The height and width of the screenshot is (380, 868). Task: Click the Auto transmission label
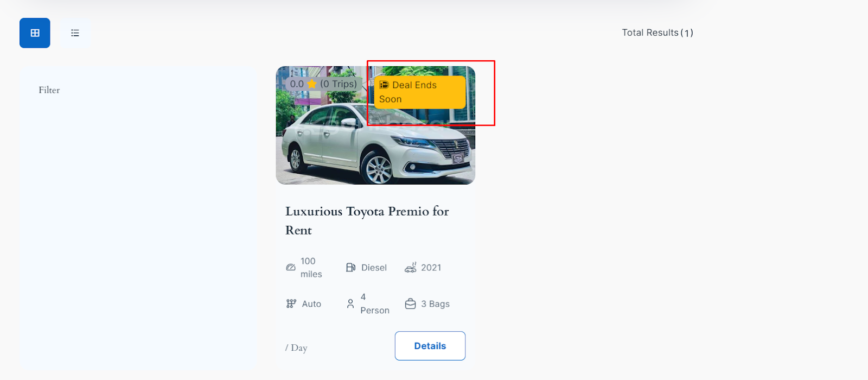311,304
